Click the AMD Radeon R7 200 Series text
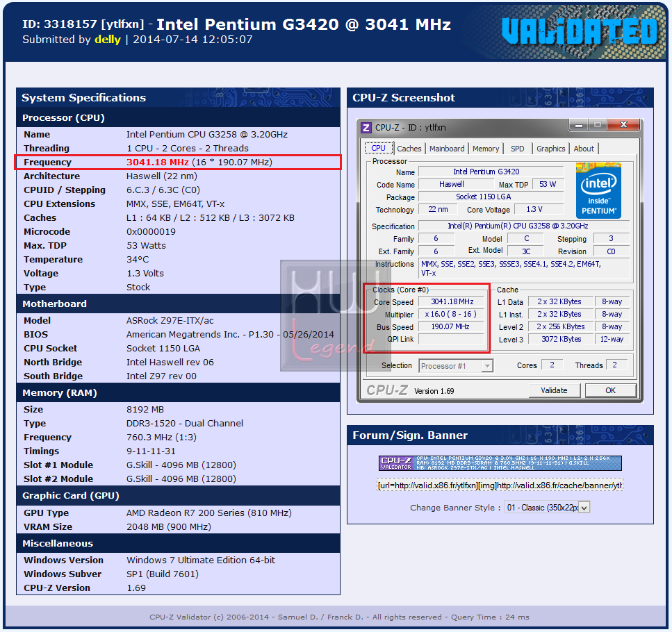This screenshot has width=672, height=632. (x=208, y=513)
